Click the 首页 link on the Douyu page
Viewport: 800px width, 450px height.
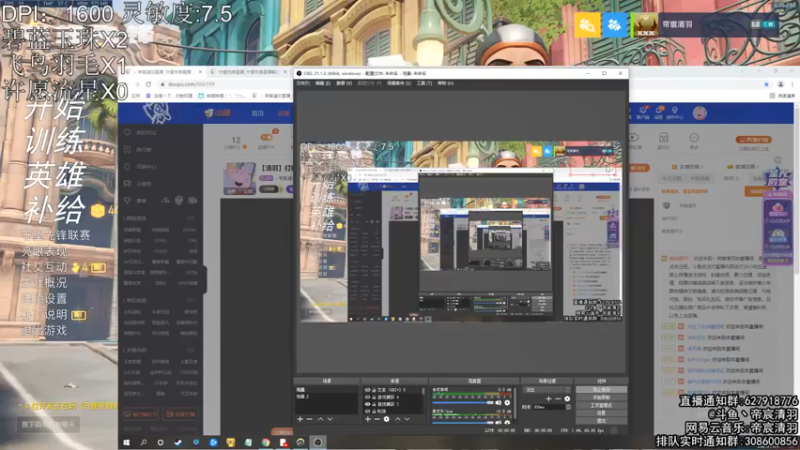point(258,113)
